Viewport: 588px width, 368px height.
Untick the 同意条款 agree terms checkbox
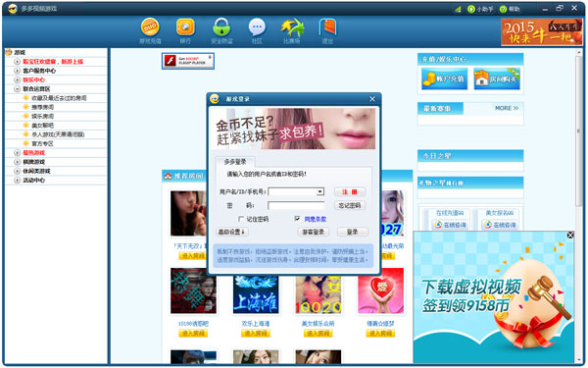[x=297, y=219]
